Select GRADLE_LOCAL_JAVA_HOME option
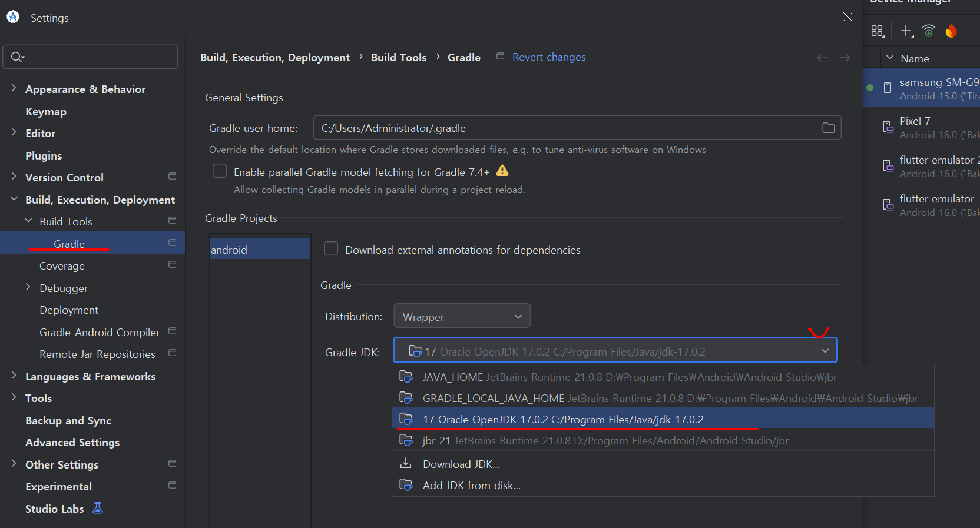 pos(663,398)
